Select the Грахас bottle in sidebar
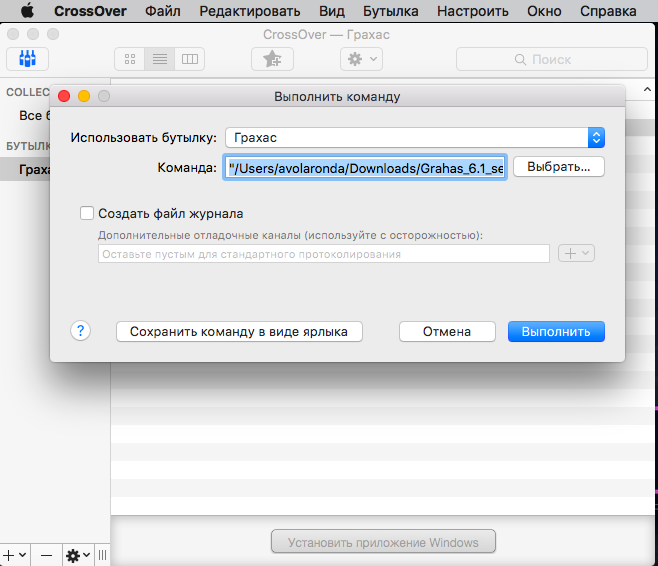 click(x=25, y=169)
